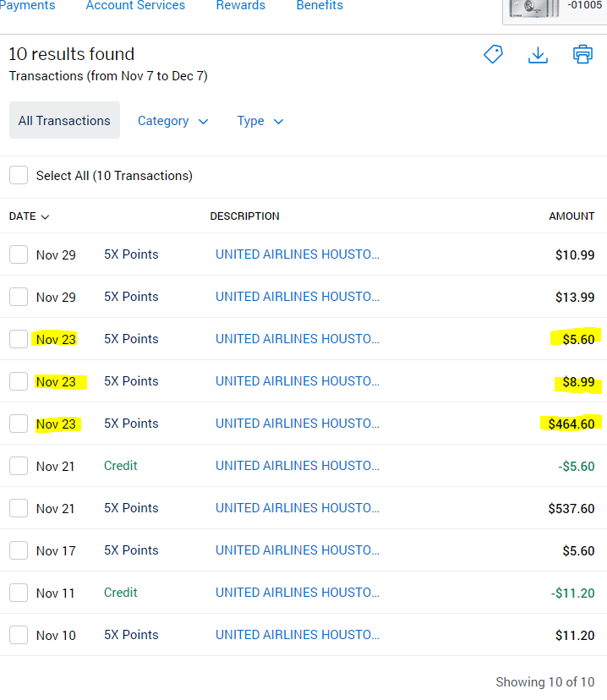Open the Nov 10 United Airlines transaction link
The height and width of the screenshot is (700, 607).
click(x=298, y=635)
